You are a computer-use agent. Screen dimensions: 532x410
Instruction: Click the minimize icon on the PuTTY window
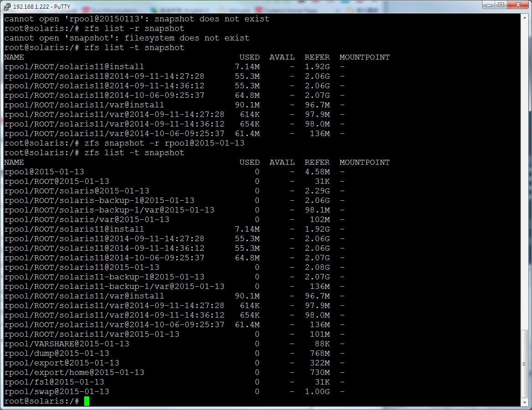pyautogui.click(x=488, y=5)
